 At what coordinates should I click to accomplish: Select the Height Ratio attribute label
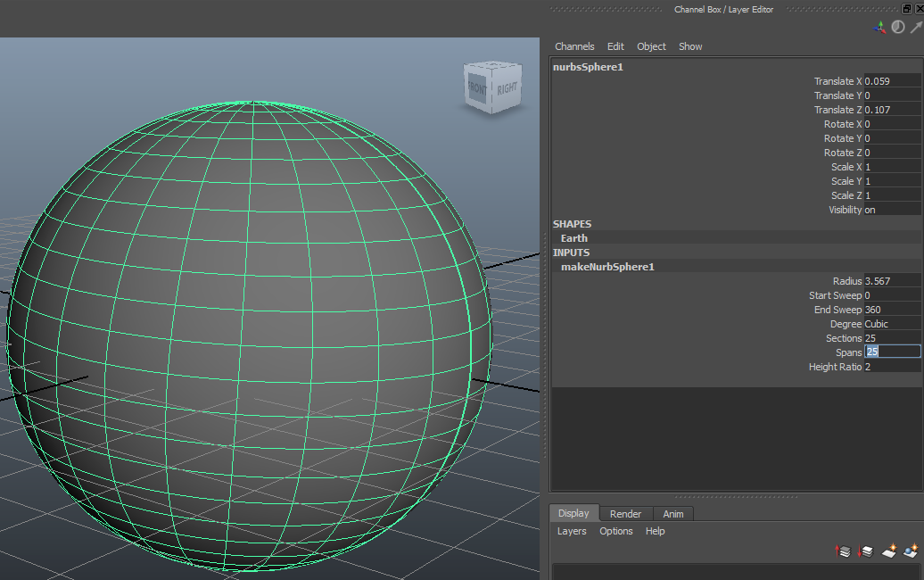[x=835, y=367]
